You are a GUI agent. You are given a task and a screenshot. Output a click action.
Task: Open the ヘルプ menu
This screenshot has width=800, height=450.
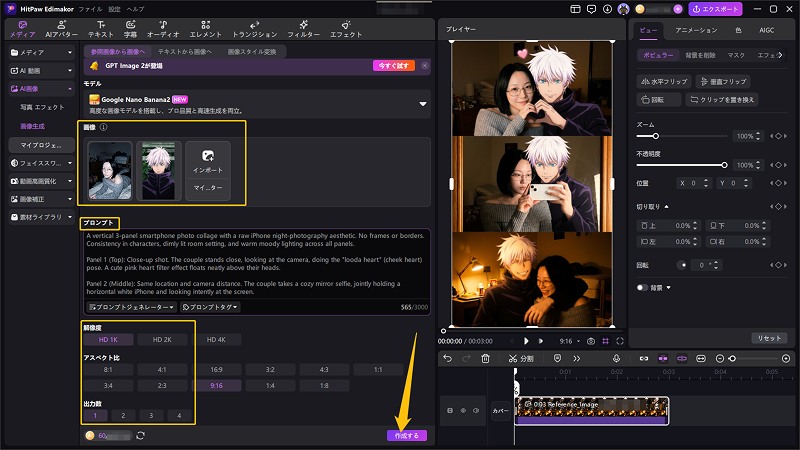tap(135, 9)
